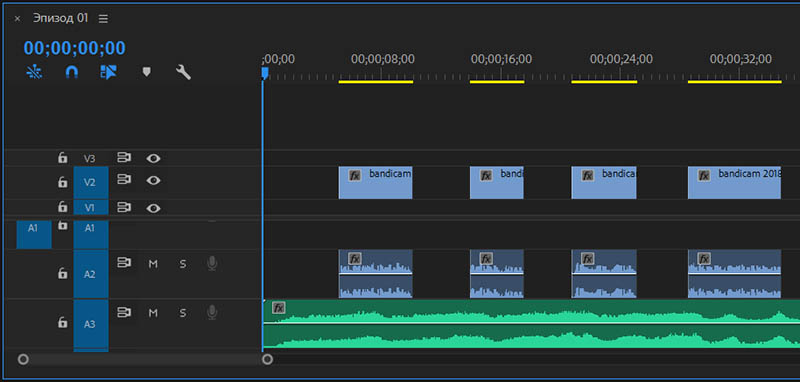Hide track V2 output with eye
The image size is (800, 382).
[153, 181]
